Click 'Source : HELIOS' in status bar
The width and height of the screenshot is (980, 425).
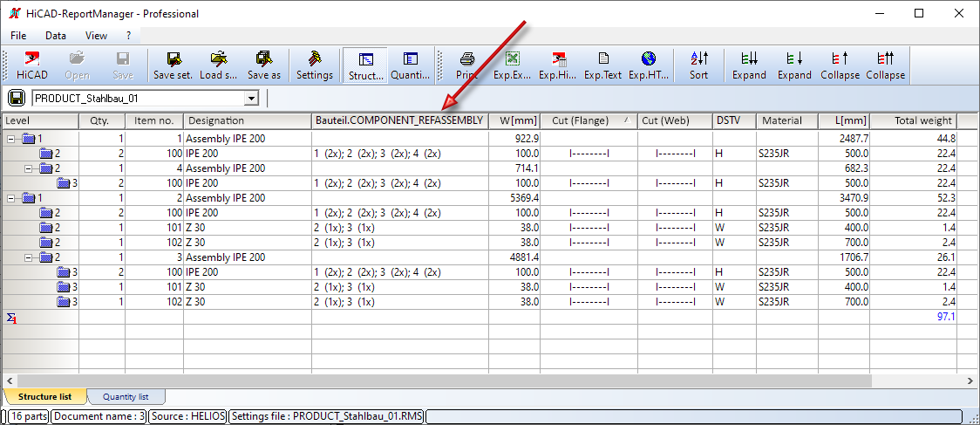[187, 416]
